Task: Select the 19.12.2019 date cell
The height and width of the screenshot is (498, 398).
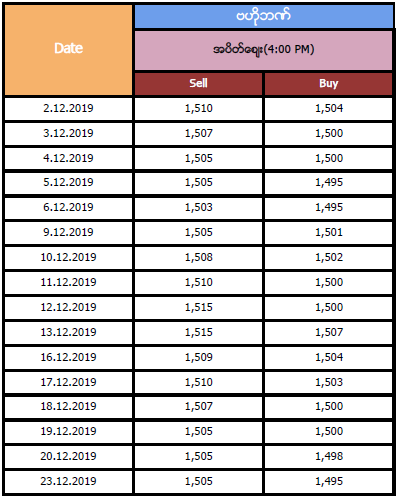Action: tap(68, 432)
